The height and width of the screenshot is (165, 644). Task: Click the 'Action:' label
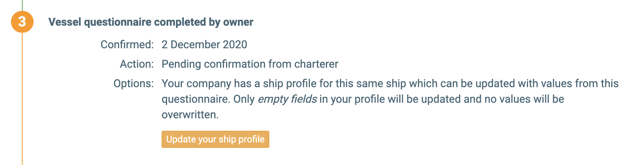[x=137, y=64]
